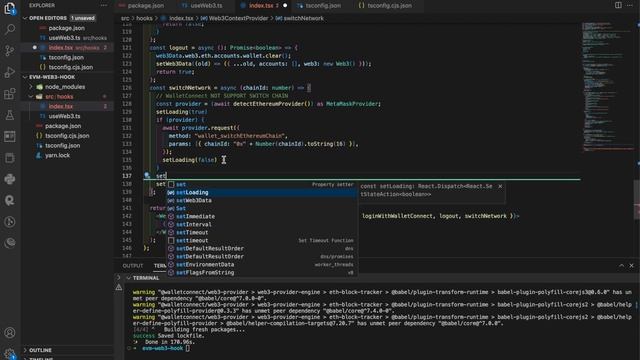This screenshot has height=360, width=640.
Task: Click the hooks breadcrumb segment
Action: [144, 18]
